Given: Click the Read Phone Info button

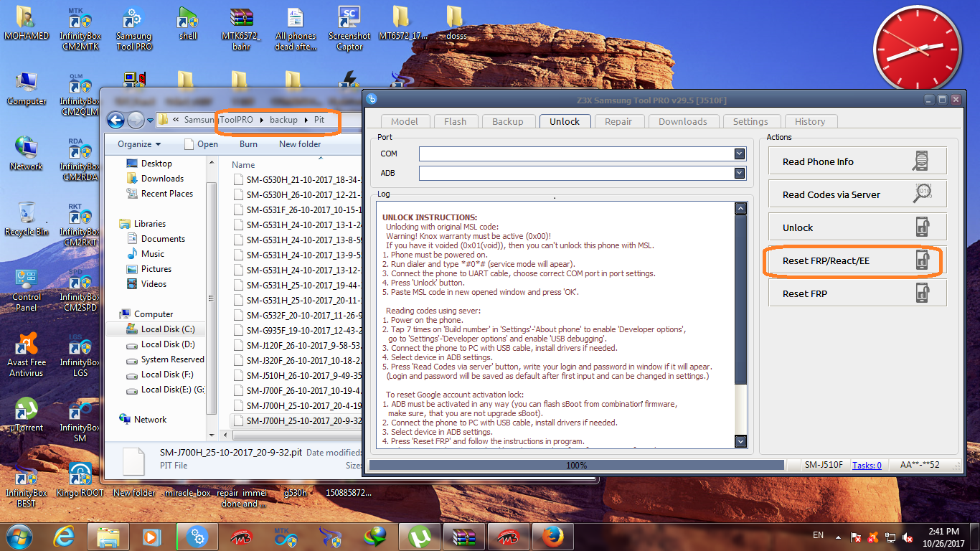Looking at the screenshot, I should 857,161.
